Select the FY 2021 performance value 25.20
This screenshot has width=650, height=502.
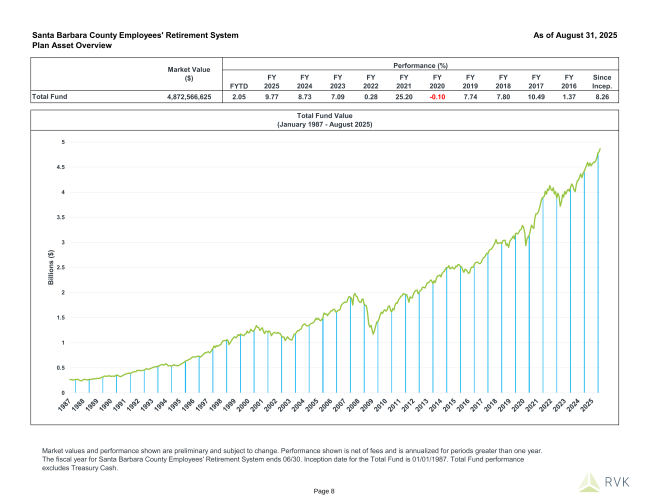[403, 97]
